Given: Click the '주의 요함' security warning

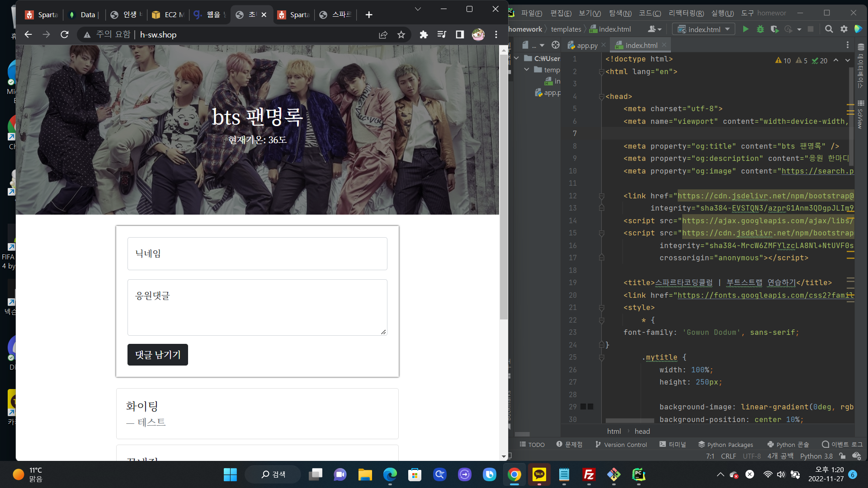Looking at the screenshot, I should [x=108, y=35].
